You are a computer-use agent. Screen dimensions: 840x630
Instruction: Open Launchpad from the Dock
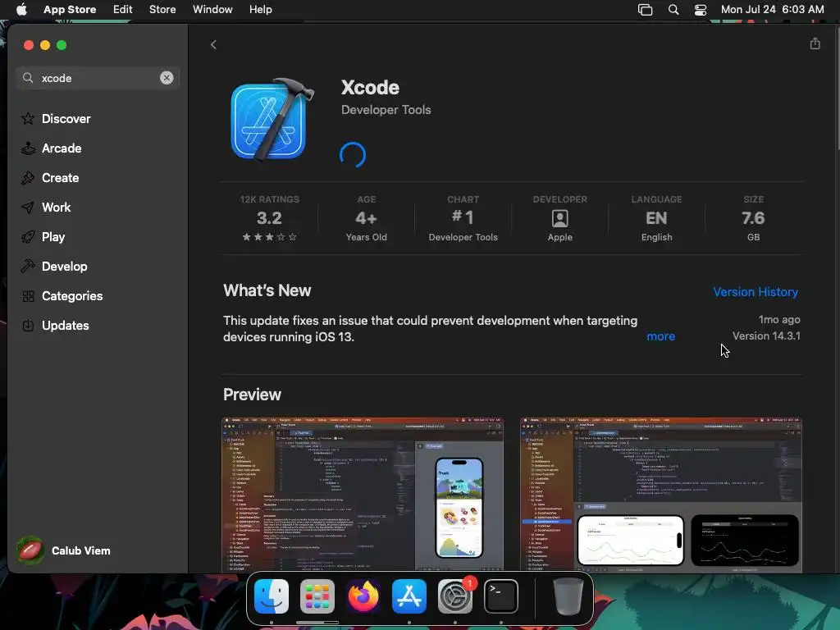[x=317, y=596]
